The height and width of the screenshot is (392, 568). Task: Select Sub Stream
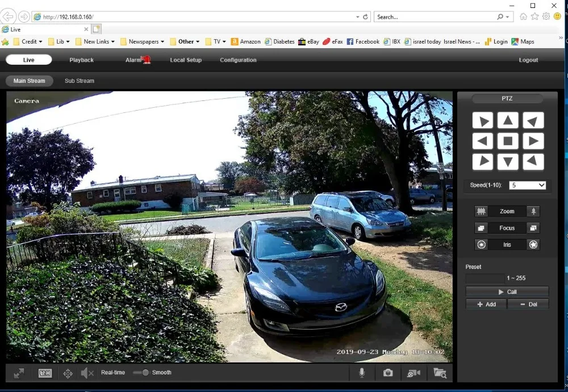point(80,81)
